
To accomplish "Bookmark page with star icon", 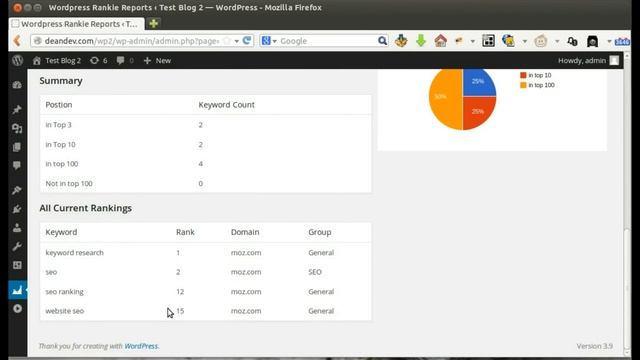I will (x=227, y=41).
